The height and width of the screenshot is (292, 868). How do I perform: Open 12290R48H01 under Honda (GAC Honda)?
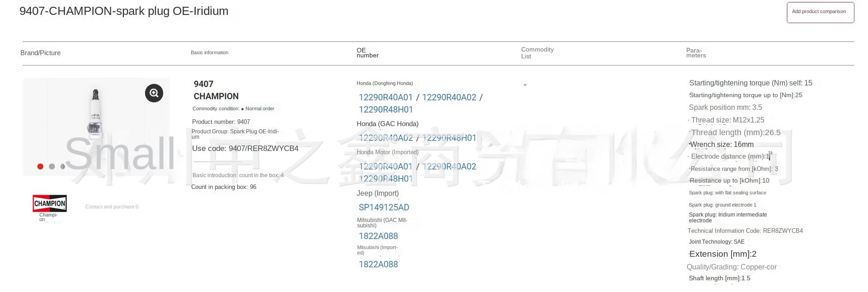[x=449, y=138]
